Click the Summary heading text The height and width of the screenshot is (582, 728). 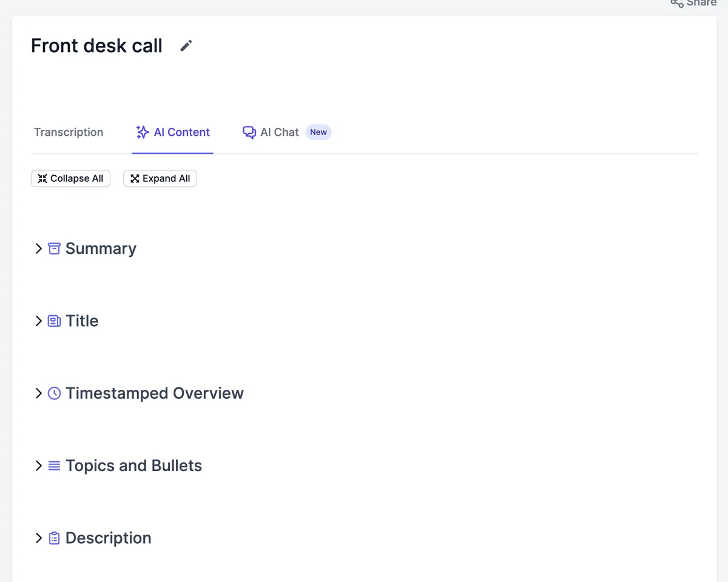click(101, 249)
